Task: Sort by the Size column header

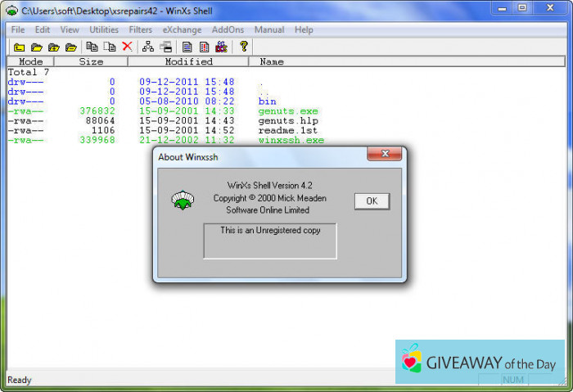Action: (x=91, y=61)
